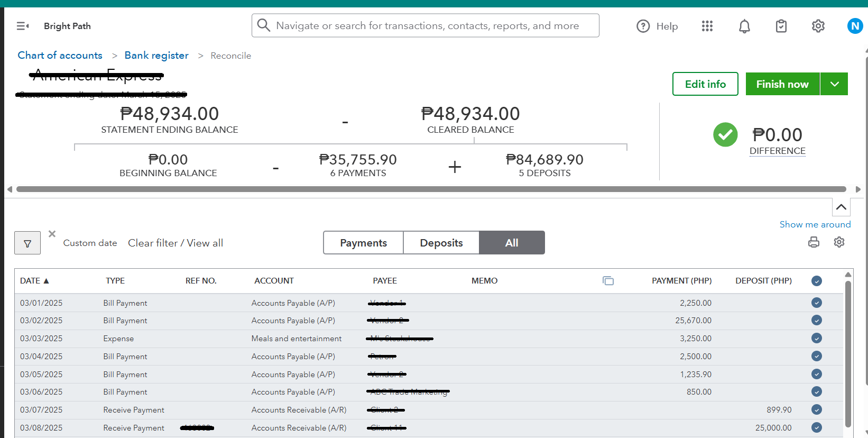
Task: Print the reconciliation list
Action: [x=814, y=242]
